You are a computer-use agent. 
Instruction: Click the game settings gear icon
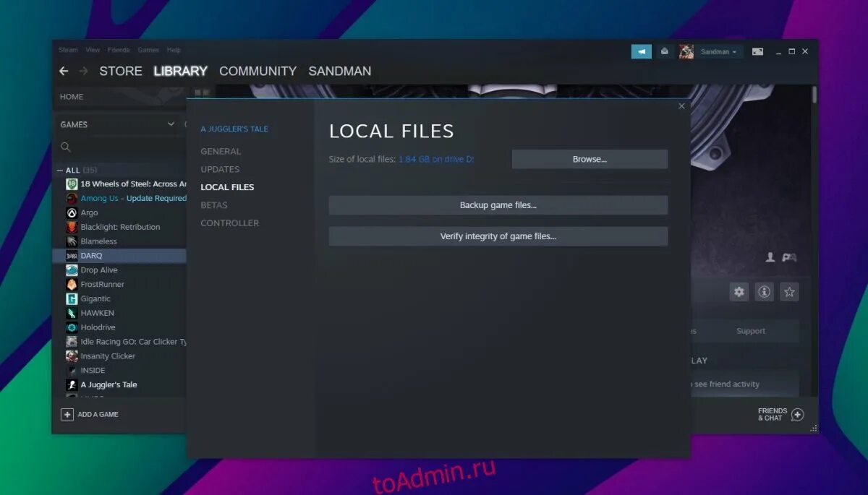pos(739,292)
